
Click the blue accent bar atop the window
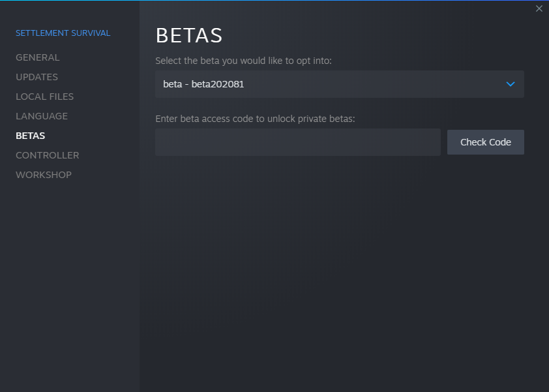coord(274,1)
